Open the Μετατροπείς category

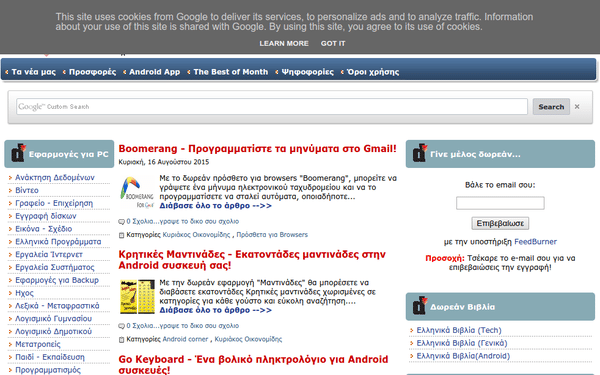(38, 344)
